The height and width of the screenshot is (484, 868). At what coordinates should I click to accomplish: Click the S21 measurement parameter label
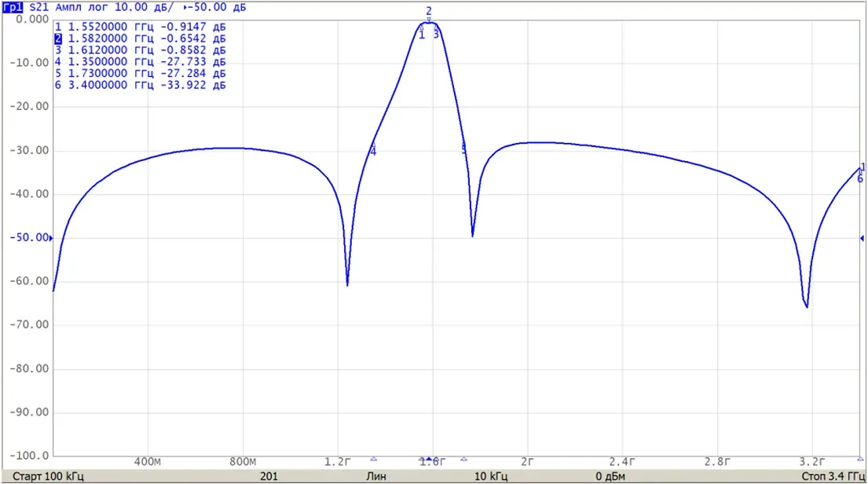[38, 7]
